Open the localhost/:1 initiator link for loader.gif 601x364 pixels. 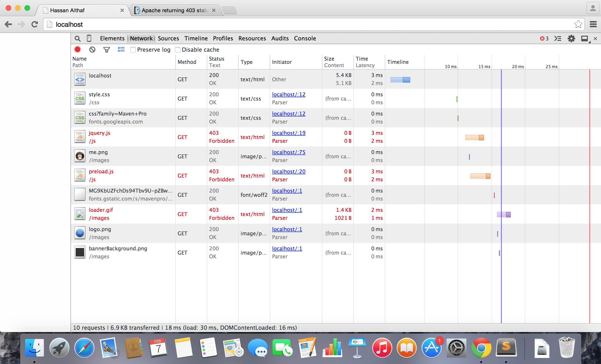point(287,210)
